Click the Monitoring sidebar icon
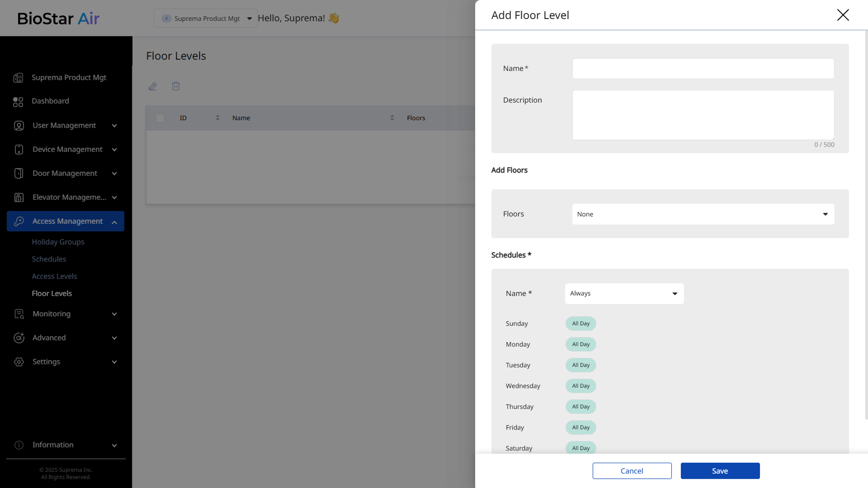 click(x=19, y=314)
